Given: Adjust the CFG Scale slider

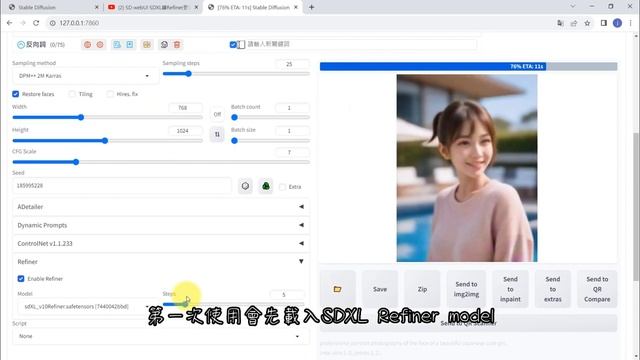Looking at the screenshot, I should click(x=161, y=162).
